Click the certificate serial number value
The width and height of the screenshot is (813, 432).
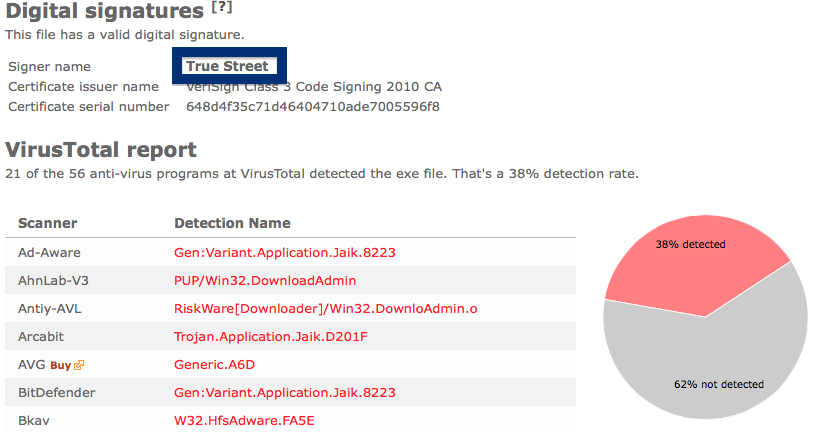[313, 107]
